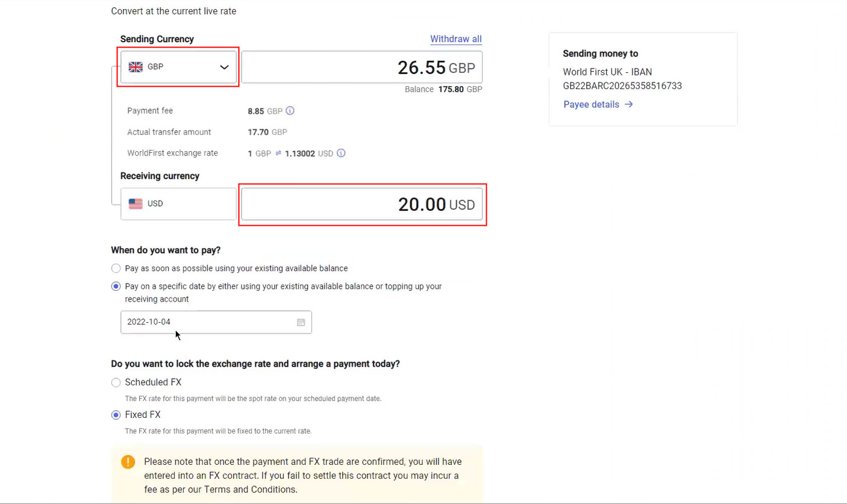Screen dimensions: 847x504
Task: Choose the Scheduled FX radio button
Action: (116, 382)
